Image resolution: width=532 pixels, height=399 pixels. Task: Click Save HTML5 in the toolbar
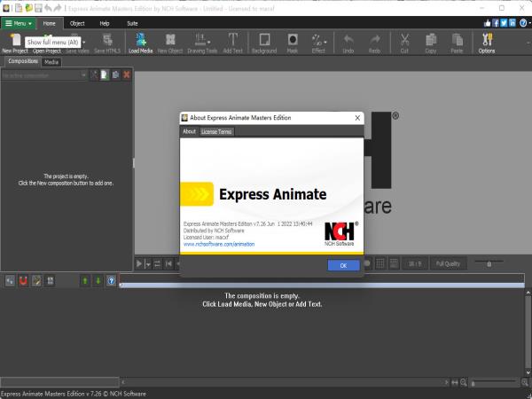pos(107,43)
